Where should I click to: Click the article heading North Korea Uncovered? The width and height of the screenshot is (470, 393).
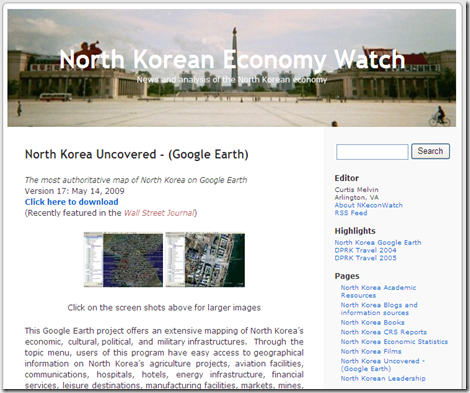point(137,154)
